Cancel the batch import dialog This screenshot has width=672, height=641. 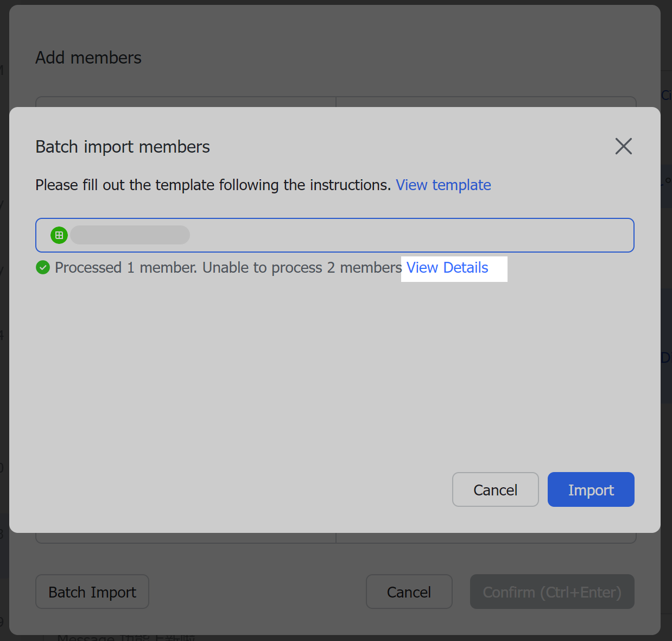click(495, 489)
